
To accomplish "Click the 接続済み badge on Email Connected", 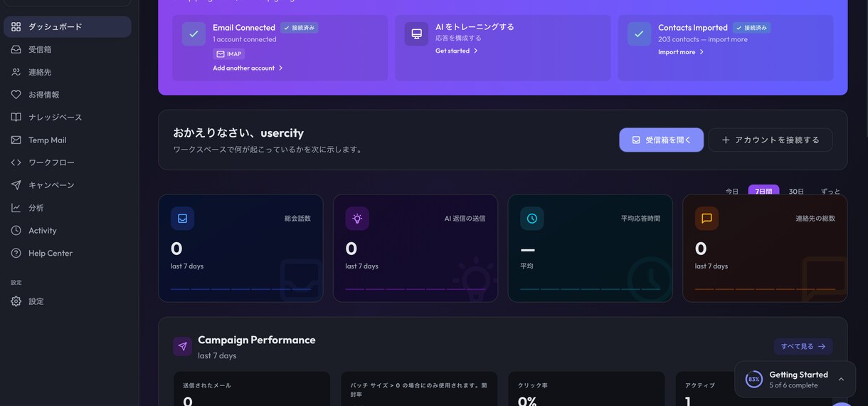I will [x=299, y=28].
